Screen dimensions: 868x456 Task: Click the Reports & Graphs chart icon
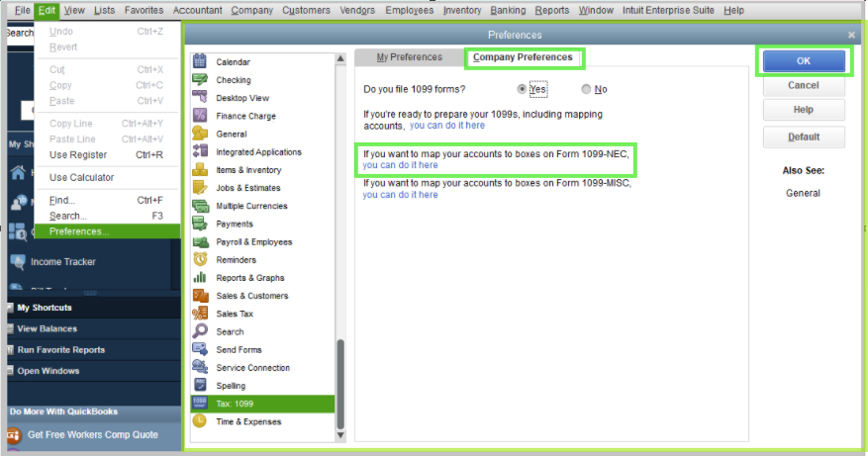tap(200, 277)
